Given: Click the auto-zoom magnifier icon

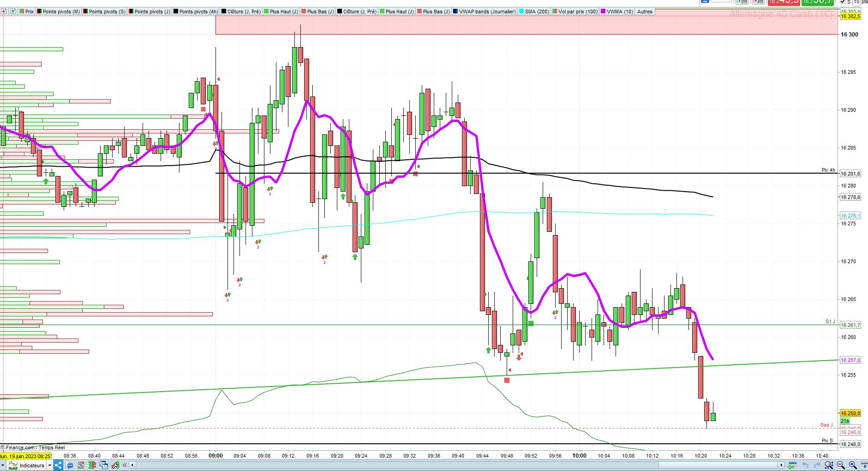Looking at the screenshot, I should click(829, 465).
